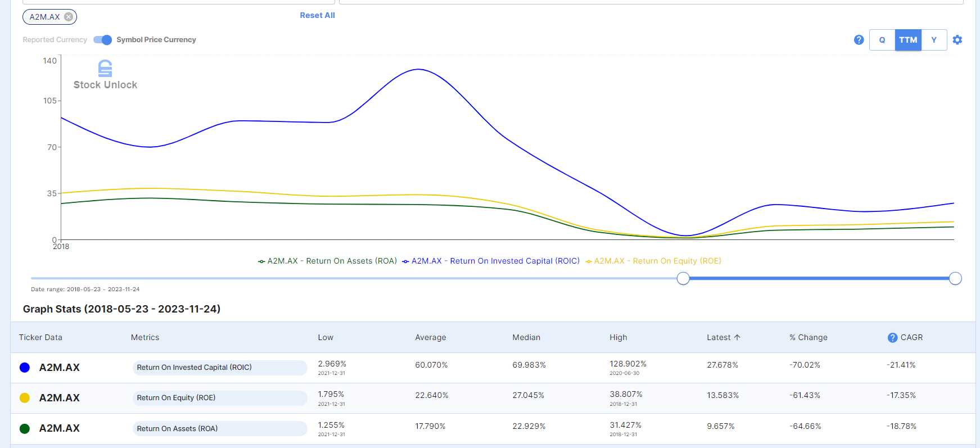This screenshot has height=448, width=980.
Task: Click the right date range slider handle
Action: (x=955, y=278)
